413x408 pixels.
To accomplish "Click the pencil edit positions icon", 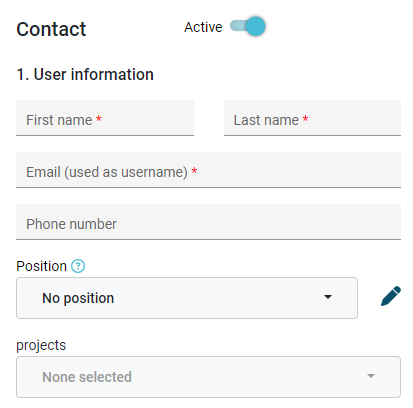I will coord(391,296).
